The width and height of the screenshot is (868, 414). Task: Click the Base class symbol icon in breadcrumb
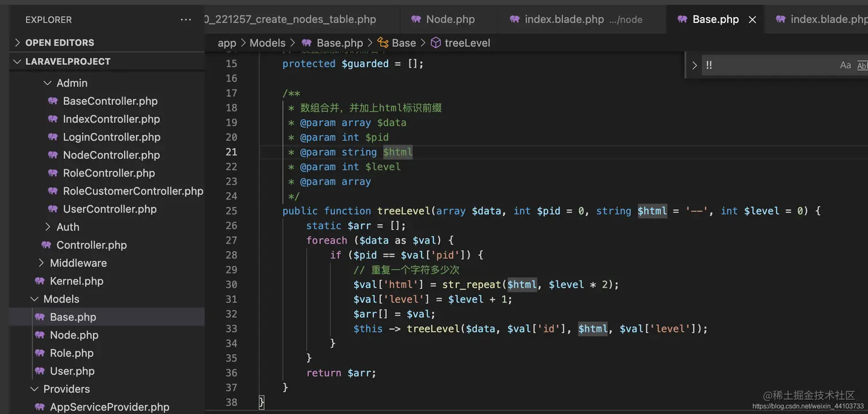pos(383,43)
